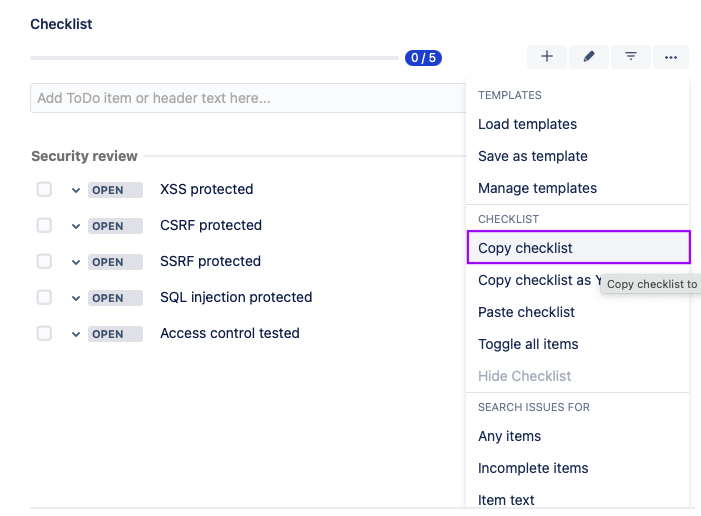Check the Access control tested checkbox
The height and width of the screenshot is (516, 701).
[44, 333]
